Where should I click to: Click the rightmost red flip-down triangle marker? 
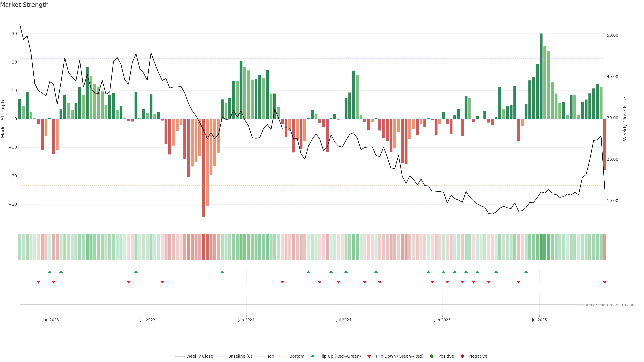(x=605, y=282)
